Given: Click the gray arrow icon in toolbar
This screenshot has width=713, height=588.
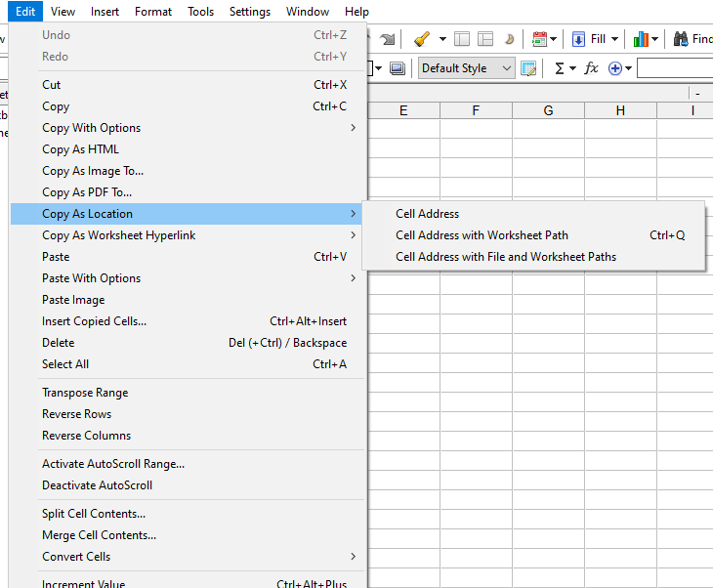Looking at the screenshot, I should 388,39.
